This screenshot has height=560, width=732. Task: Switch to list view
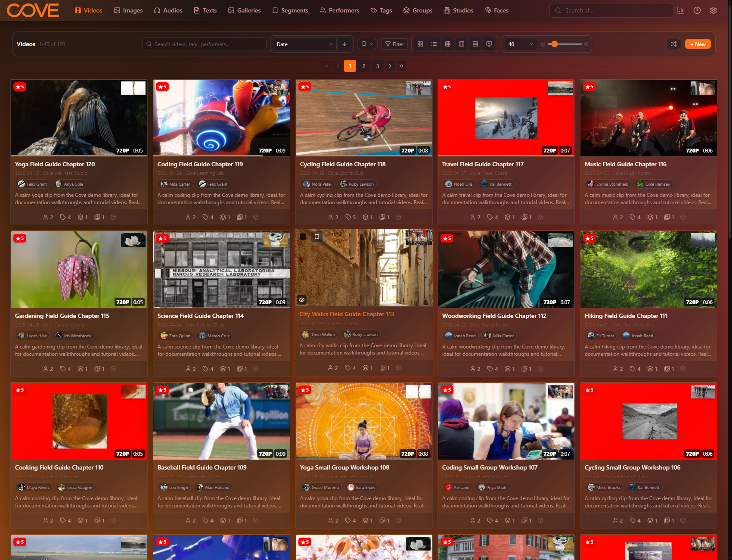point(434,44)
